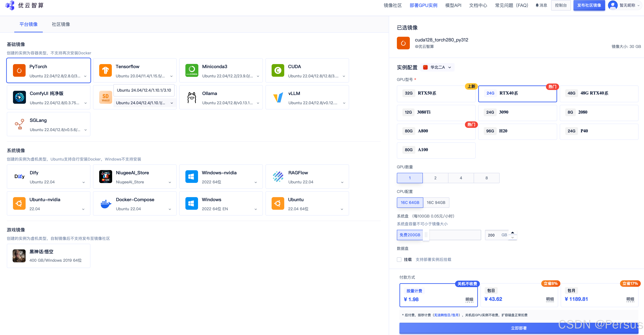
Task: Click the system disk size slider handle
Action: point(426,235)
